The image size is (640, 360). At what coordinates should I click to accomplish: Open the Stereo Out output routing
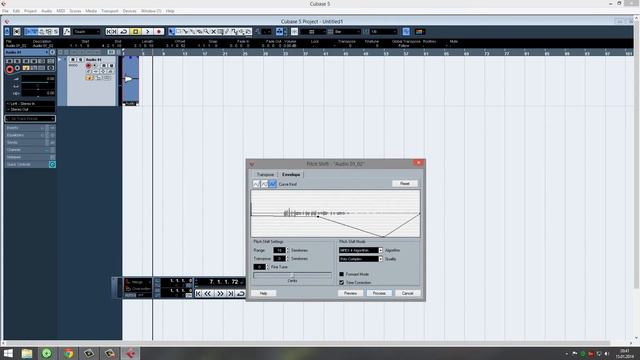(30, 109)
